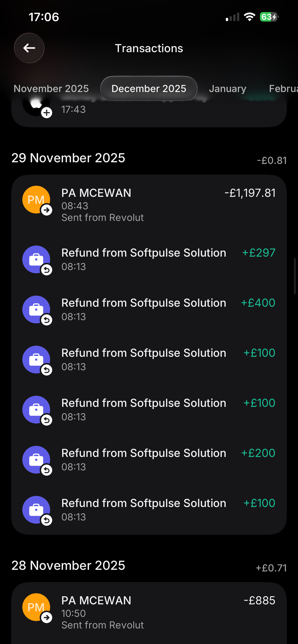Tap the battery indicator in status bar

[269, 17]
